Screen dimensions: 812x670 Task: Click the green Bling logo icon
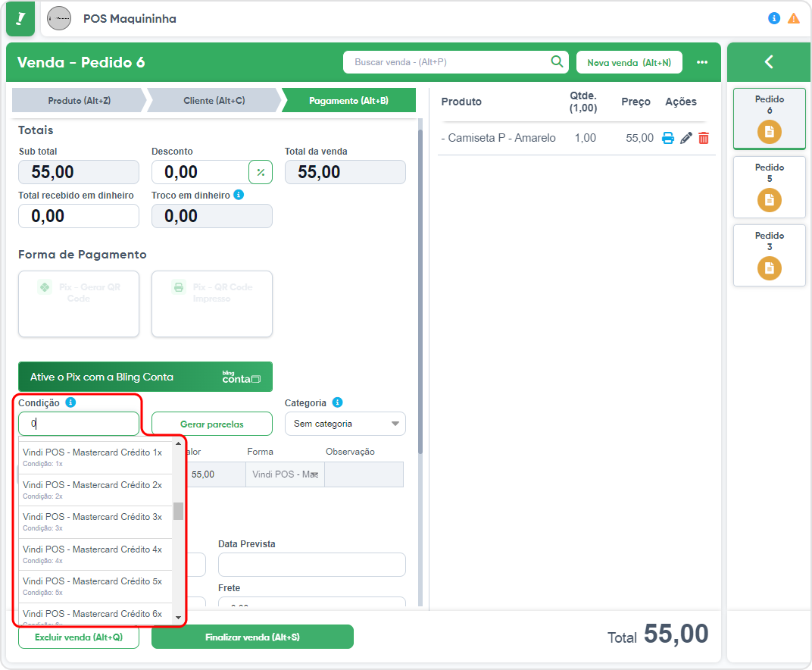tap(20, 19)
